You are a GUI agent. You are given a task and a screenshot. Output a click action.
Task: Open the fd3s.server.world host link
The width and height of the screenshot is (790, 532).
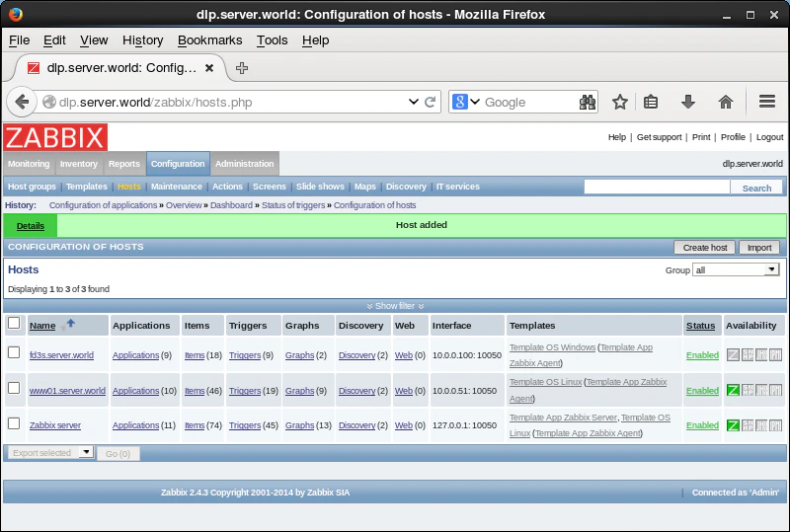click(x=61, y=355)
